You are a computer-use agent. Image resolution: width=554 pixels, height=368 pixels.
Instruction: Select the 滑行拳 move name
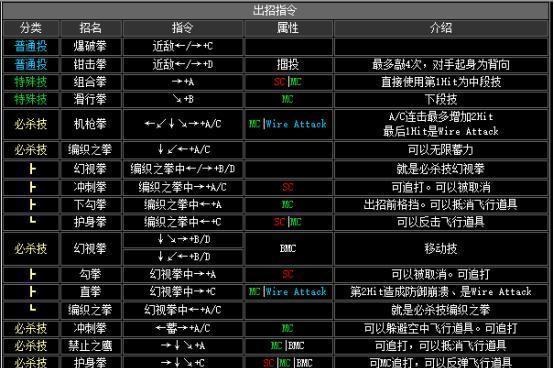pos(90,99)
